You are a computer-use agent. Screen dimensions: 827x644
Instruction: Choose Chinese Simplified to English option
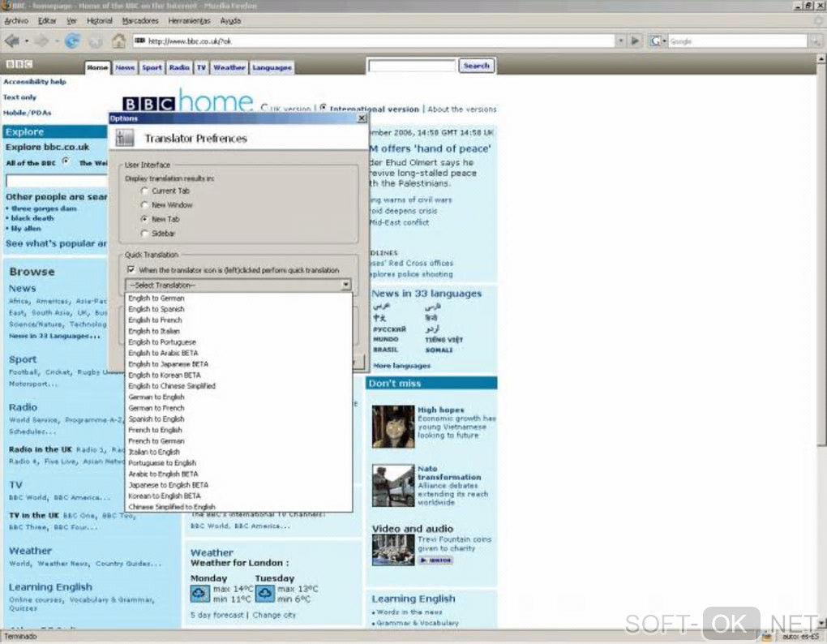(x=239, y=506)
